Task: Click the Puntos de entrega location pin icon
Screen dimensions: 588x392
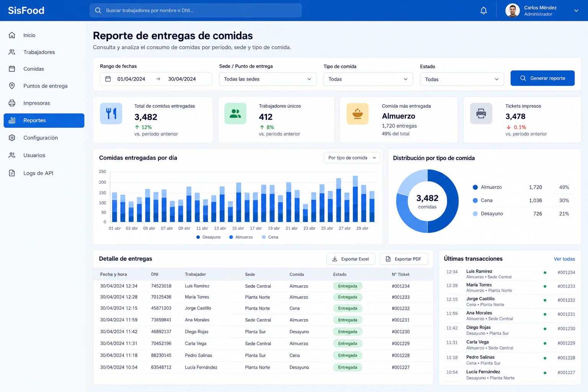Action: [12, 86]
